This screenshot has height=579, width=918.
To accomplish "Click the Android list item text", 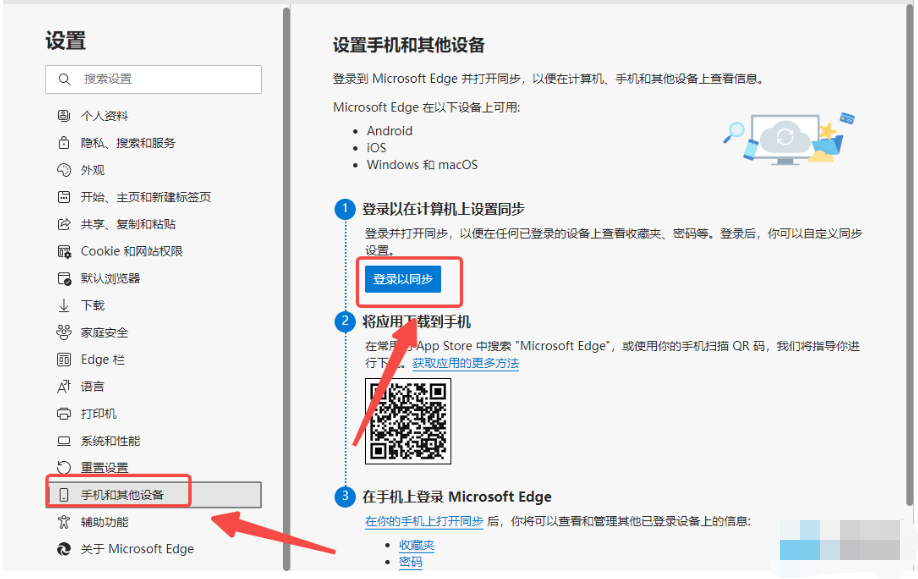I will 390,131.
